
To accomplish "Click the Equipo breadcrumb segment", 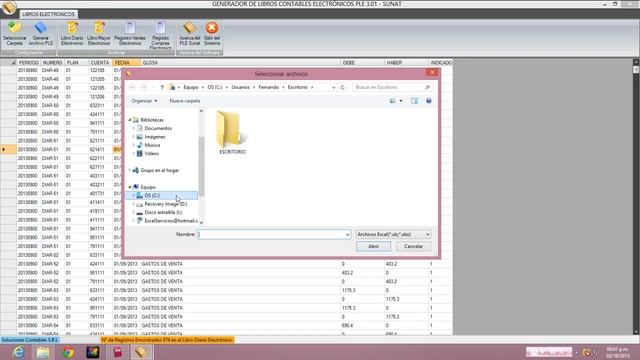I will [191, 87].
